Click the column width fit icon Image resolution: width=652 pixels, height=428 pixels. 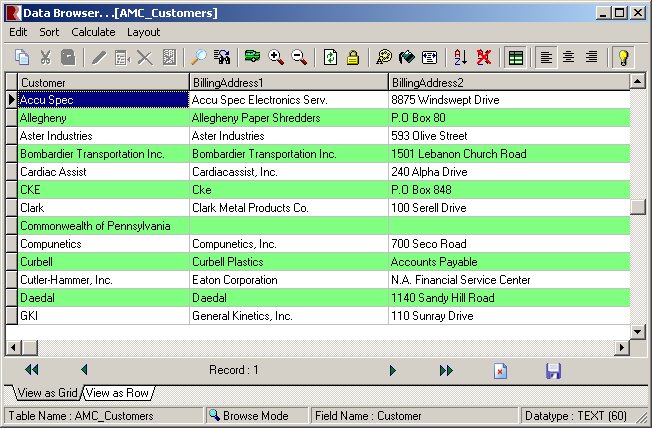[x=430, y=57]
